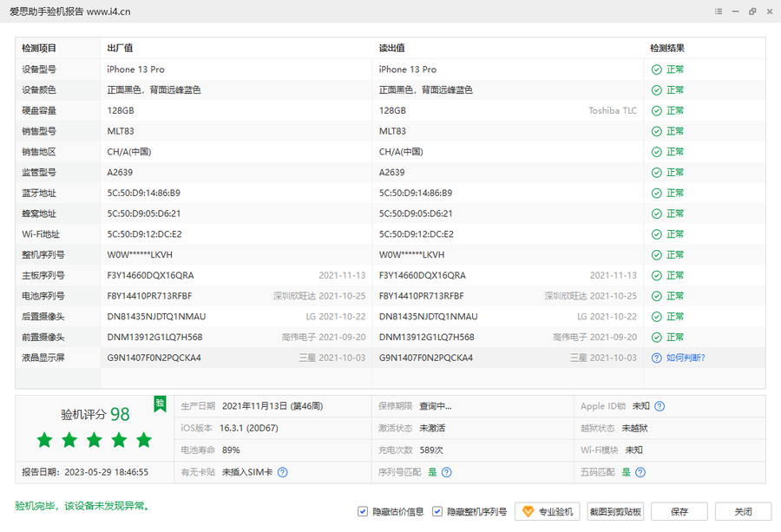Uncheck 隐藏估价信息 checkbox
The width and height of the screenshot is (781, 532).
point(363,512)
